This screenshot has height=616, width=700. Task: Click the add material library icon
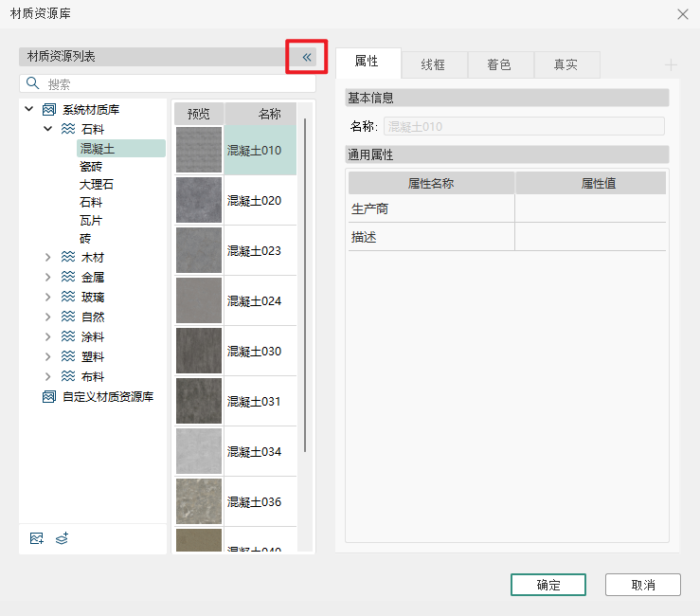[37, 538]
